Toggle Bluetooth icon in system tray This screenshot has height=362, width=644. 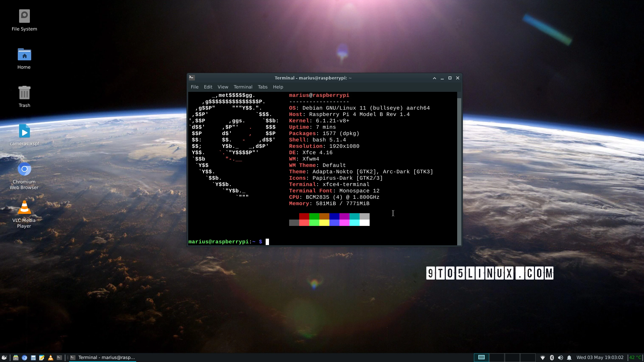[552, 357]
